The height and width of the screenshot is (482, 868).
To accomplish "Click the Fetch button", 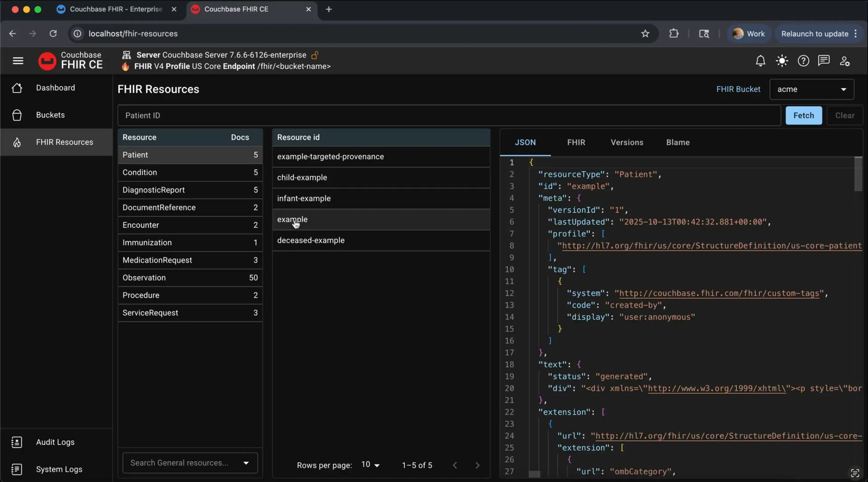I will point(804,115).
